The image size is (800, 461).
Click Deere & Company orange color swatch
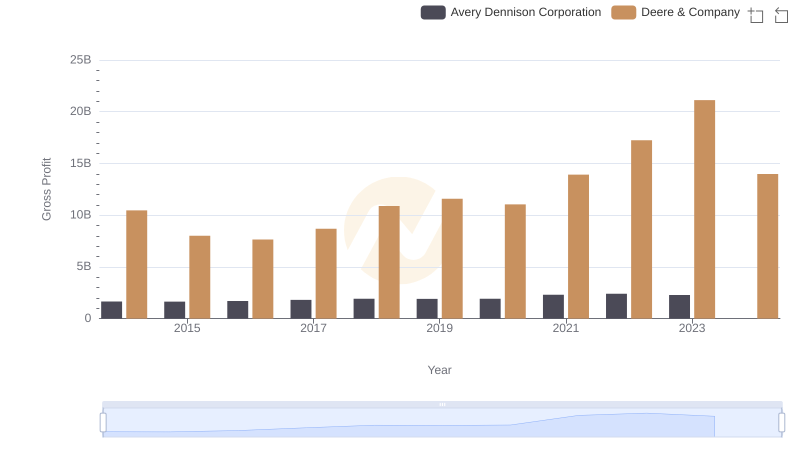[623, 12]
